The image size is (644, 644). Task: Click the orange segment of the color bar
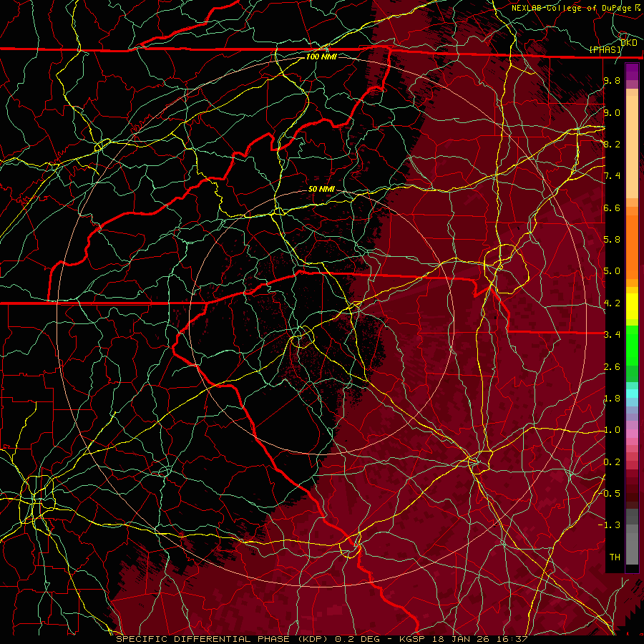click(632, 246)
